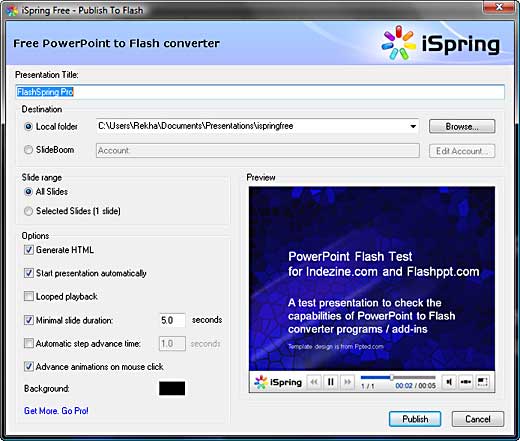Choose Selected Slides (1 slide) option
Screen dimensions: 520x441
click(x=28, y=211)
